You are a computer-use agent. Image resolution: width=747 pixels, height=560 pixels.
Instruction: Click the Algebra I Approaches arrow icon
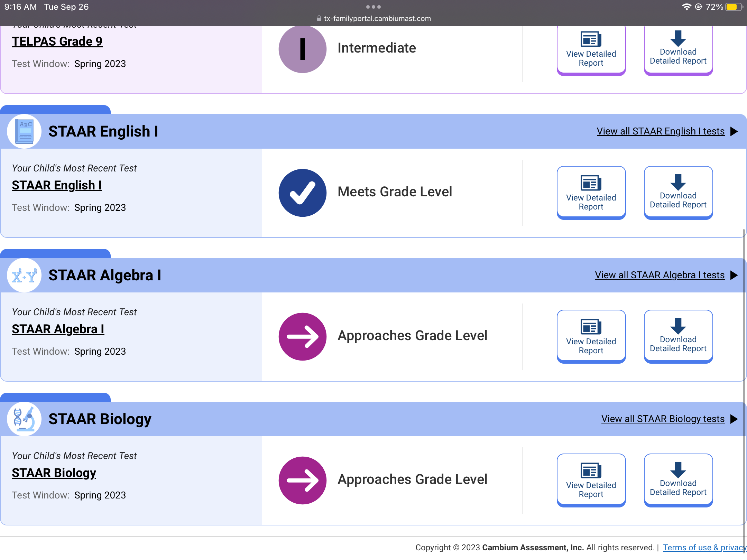pyautogui.click(x=303, y=337)
